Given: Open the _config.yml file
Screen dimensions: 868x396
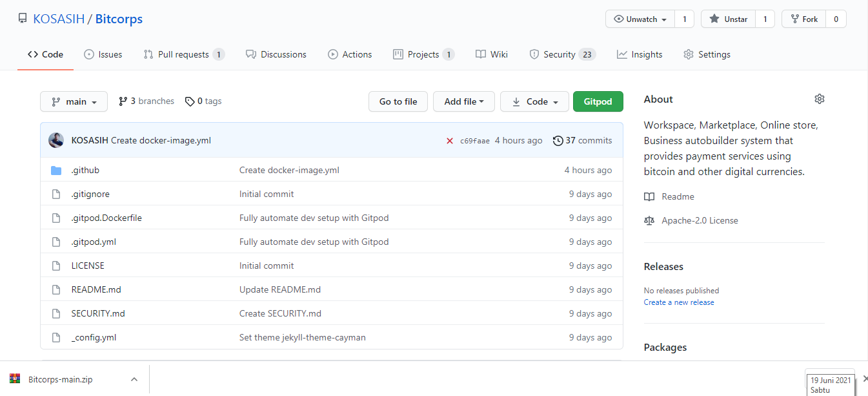Looking at the screenshot, I should (94, 337).
